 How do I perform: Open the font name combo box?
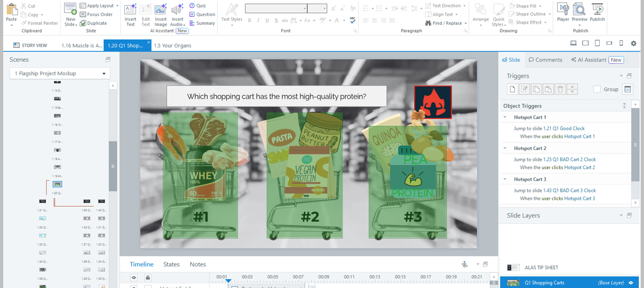(x=276, y=8)
